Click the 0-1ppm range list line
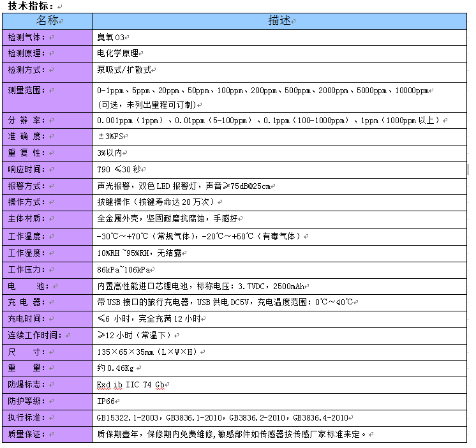 point(263,91)
